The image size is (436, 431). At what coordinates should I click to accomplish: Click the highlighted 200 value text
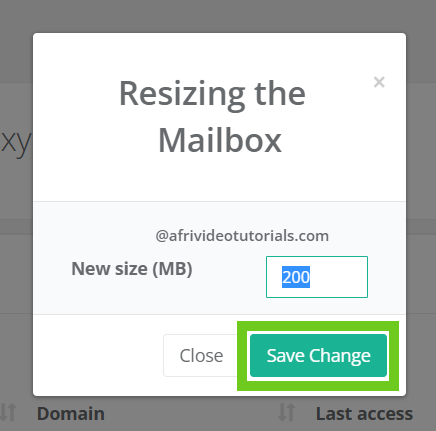[296, 277]
